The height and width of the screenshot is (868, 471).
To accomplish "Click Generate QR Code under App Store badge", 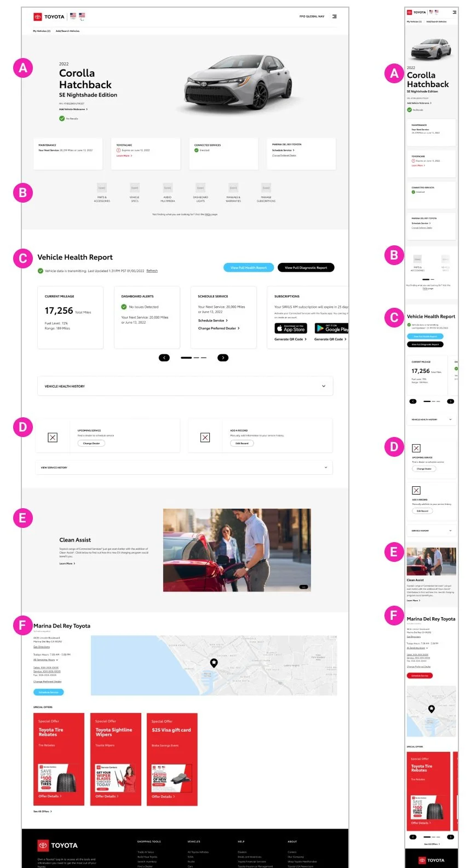I will (x=290, y=339).
